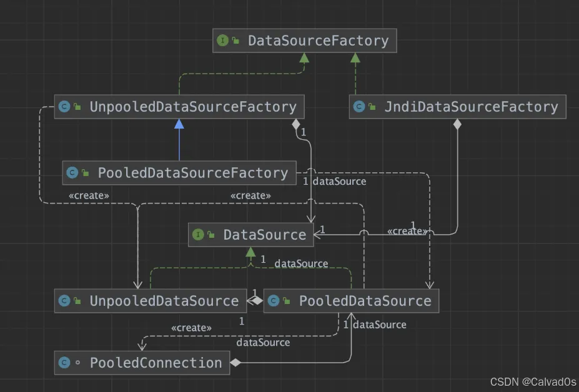Select the UnpooledDataSource name label
The width and height of the screenshot is (579, 392).
point(164,301)
